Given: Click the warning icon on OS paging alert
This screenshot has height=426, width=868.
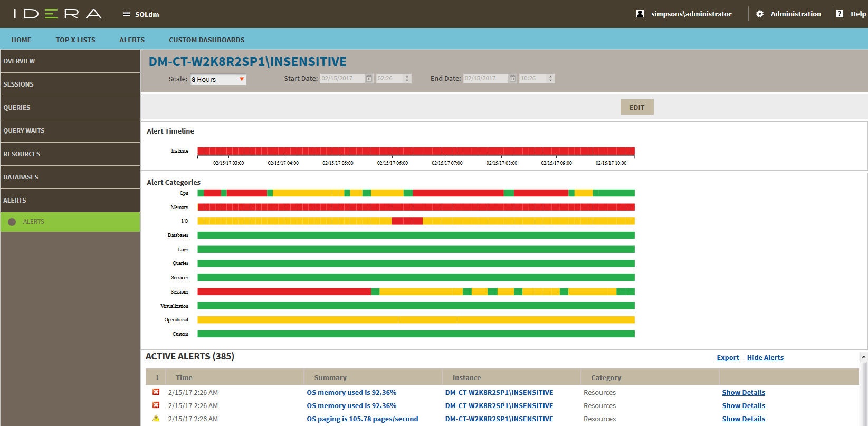Looking at the screenshot, I should click(x=156, y=419).
